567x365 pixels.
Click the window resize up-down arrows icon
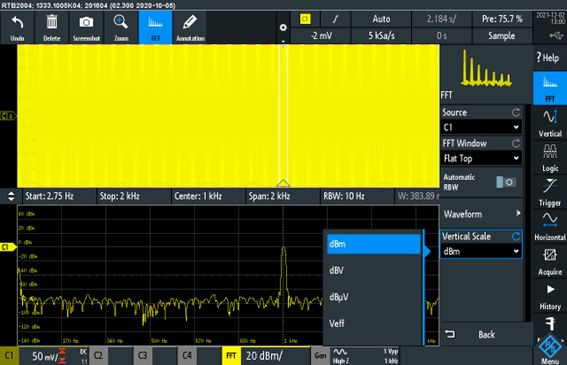11,196
